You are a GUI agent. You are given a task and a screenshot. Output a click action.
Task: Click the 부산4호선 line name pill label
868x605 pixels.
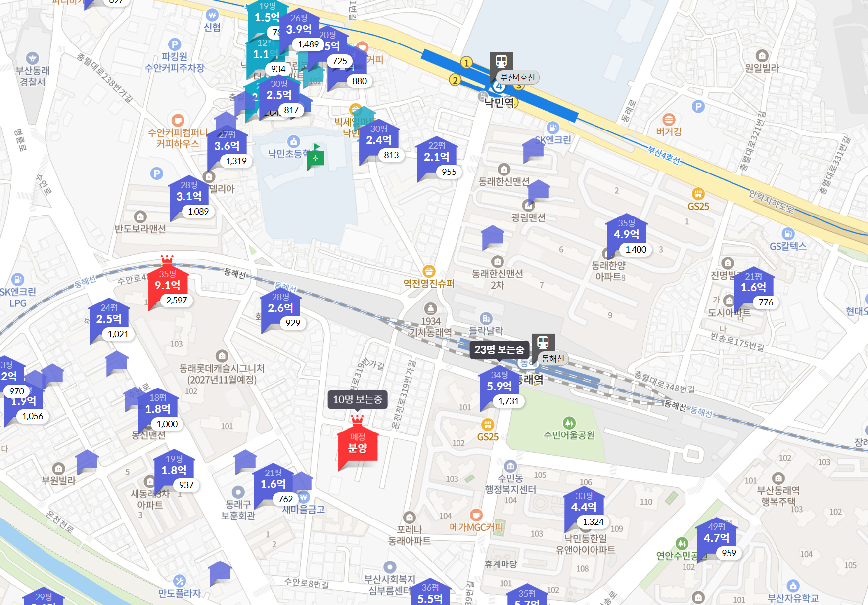click(x=517, y=77)
